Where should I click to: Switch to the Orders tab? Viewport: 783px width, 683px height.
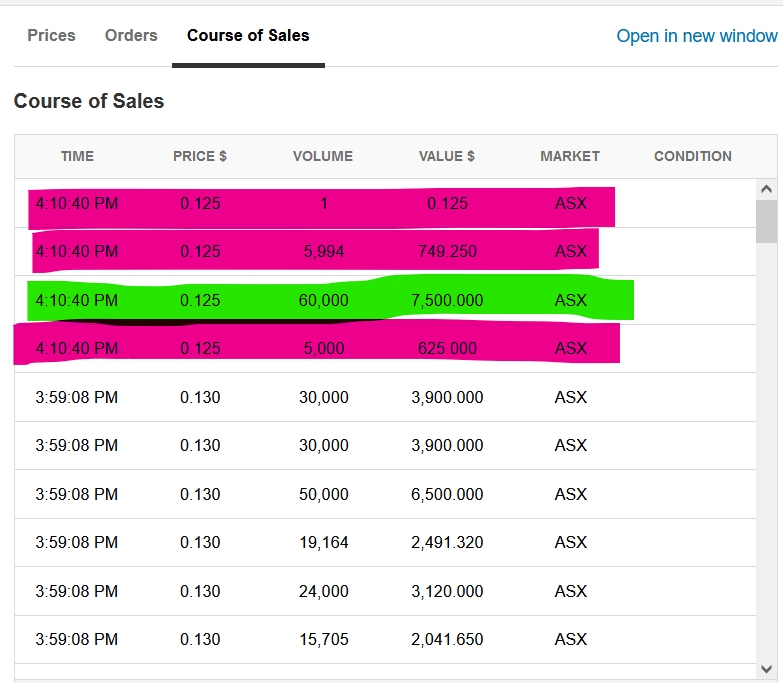coord(131,35)
